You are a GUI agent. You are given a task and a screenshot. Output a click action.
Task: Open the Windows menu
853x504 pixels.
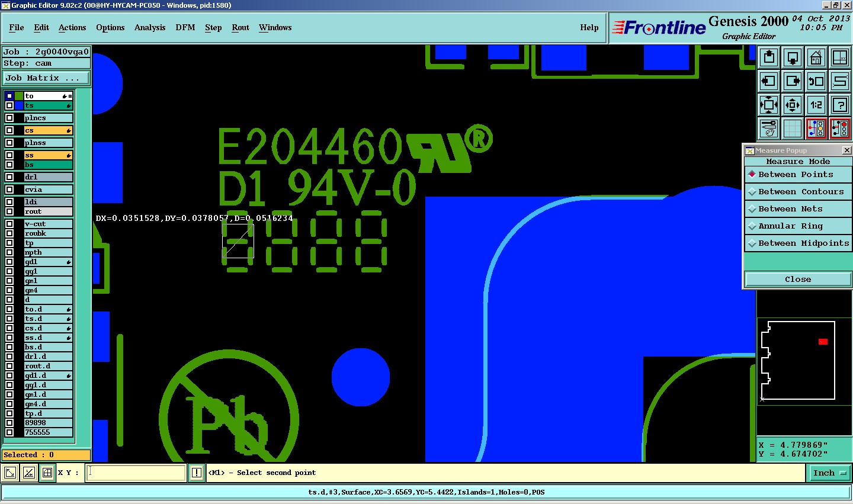[275, 27]
